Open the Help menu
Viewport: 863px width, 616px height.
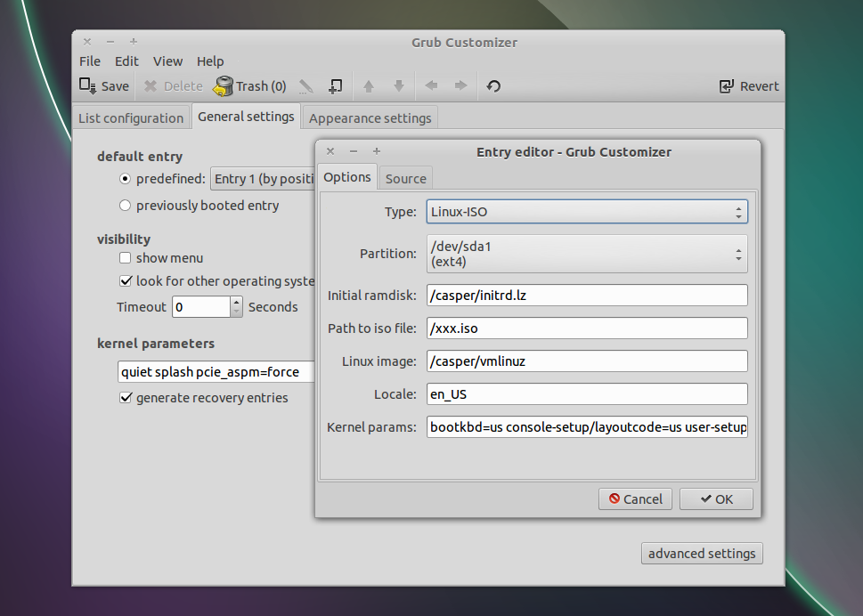(210, 61)
